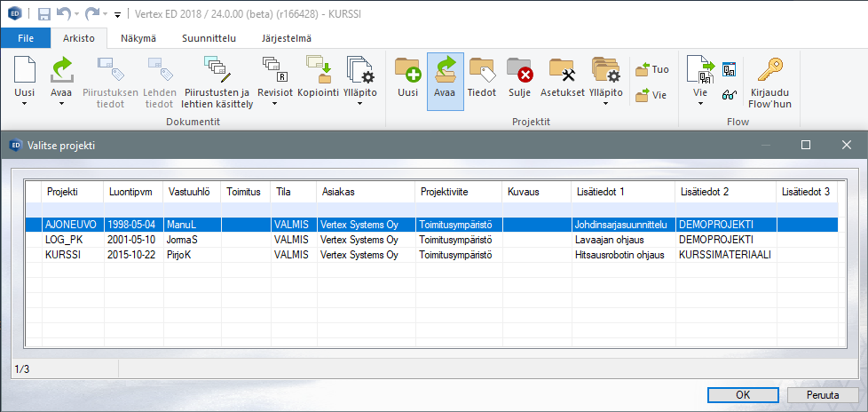The image size is (868, 412).
Task: Confirm selection with OK button
Action: 744,394
